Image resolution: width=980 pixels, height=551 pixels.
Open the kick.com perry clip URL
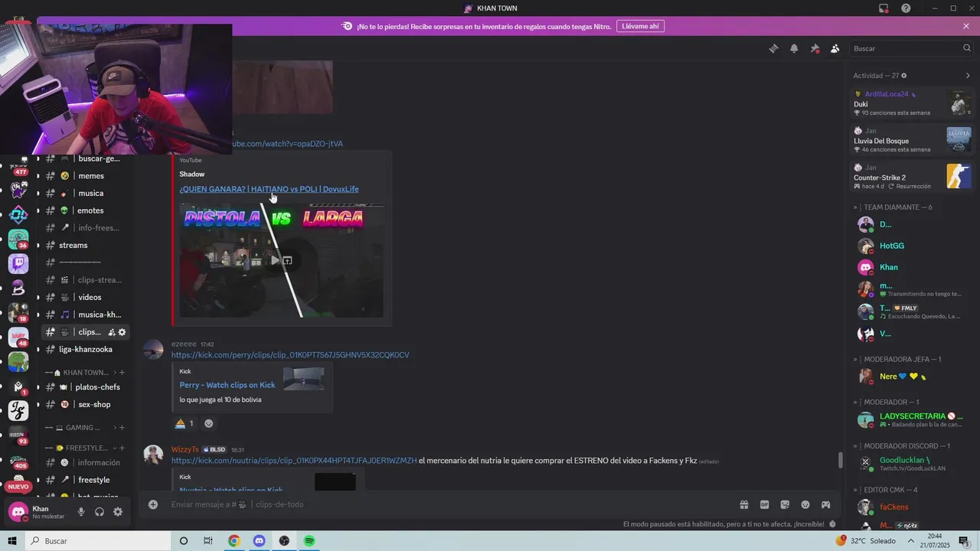pos(290,355)
